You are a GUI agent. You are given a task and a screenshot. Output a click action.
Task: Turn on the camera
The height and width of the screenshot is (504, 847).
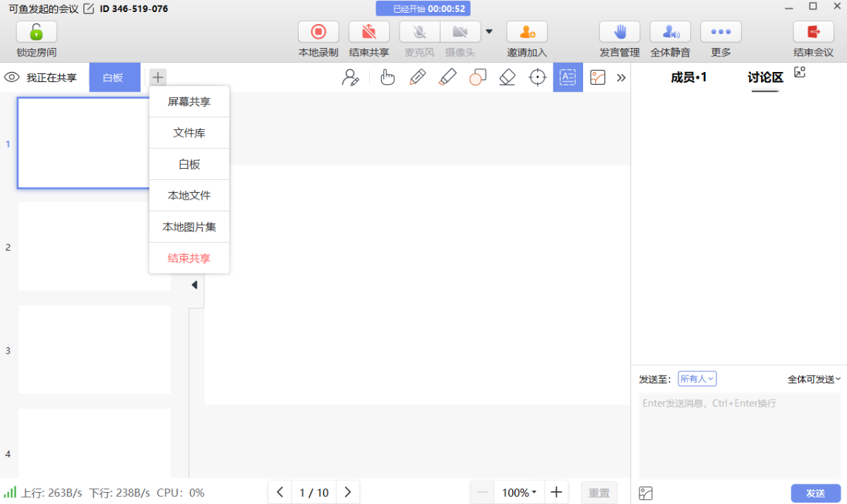(460, 32)
